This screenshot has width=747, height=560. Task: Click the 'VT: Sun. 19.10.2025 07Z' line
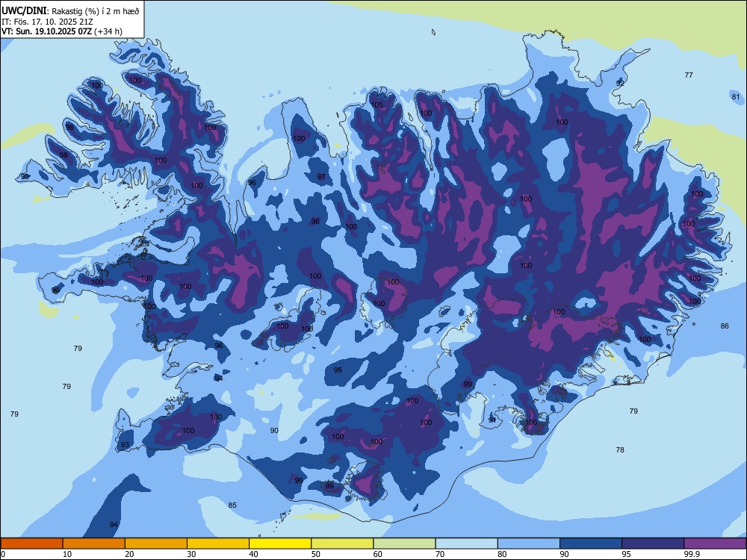(x=46, y=31)
